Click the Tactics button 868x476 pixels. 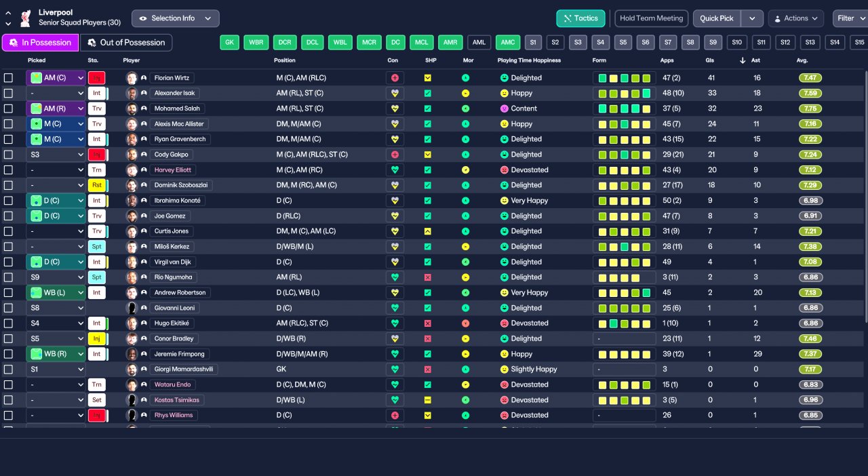[x=580, y=18]
